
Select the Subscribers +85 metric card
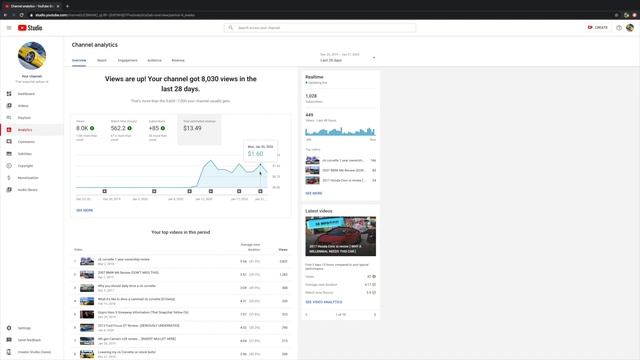click(x=159, y=130)
